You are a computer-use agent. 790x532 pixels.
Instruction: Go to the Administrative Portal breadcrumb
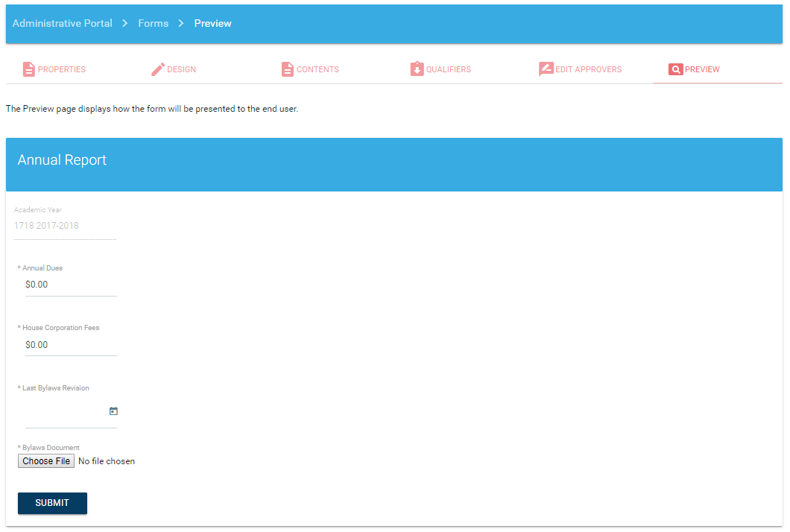point(63,24)
